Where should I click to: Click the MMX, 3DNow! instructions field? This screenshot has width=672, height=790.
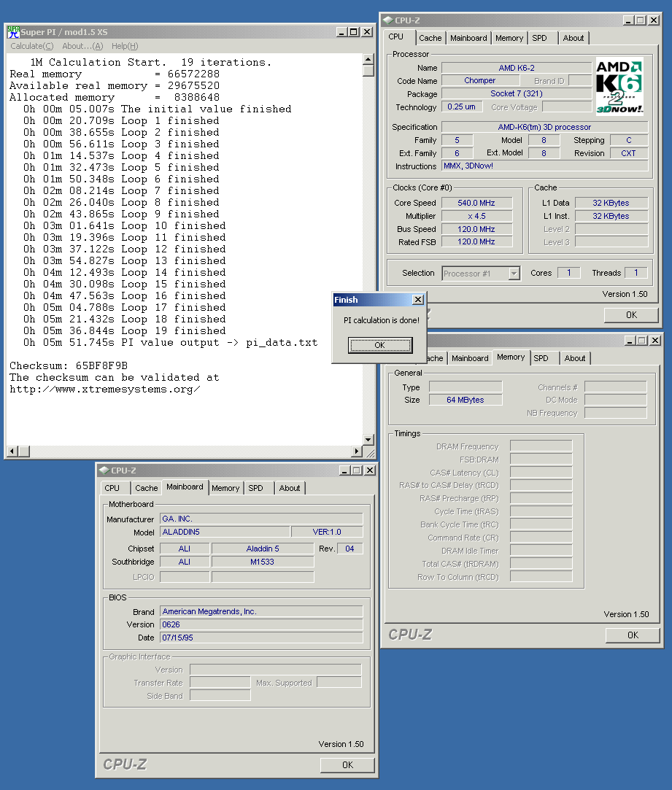tap(544, 166)
